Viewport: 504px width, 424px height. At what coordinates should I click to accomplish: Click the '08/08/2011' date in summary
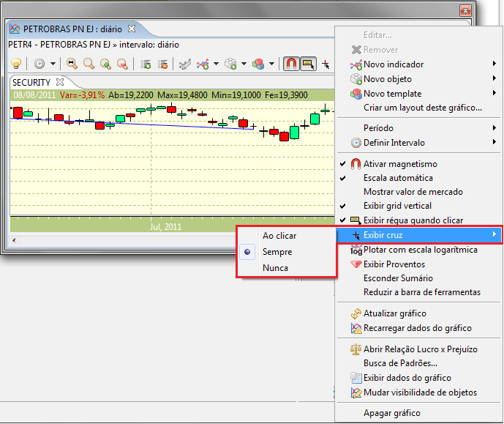click(x=34, y=95)
